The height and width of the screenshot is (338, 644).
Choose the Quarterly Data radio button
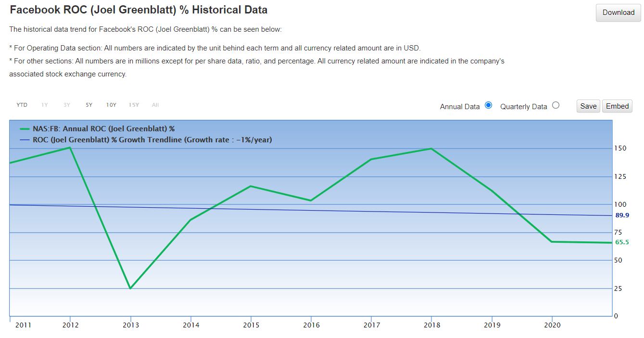coord(556,105)
